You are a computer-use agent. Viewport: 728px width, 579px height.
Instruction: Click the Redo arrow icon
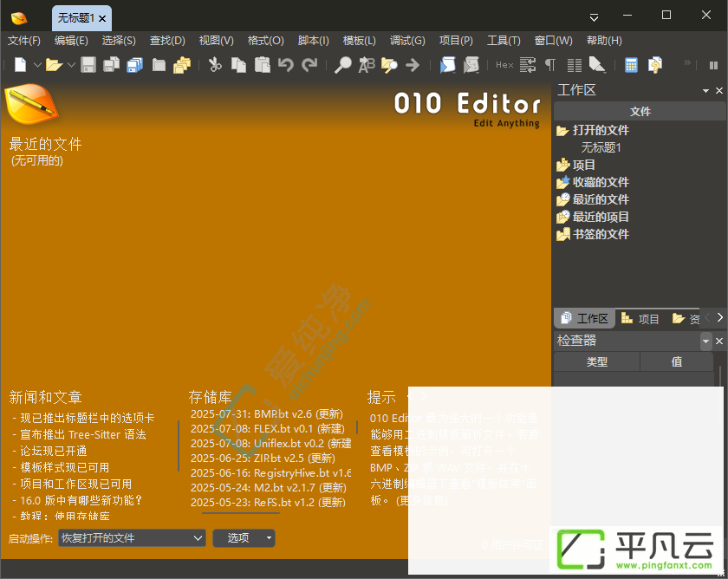point(309,65)
